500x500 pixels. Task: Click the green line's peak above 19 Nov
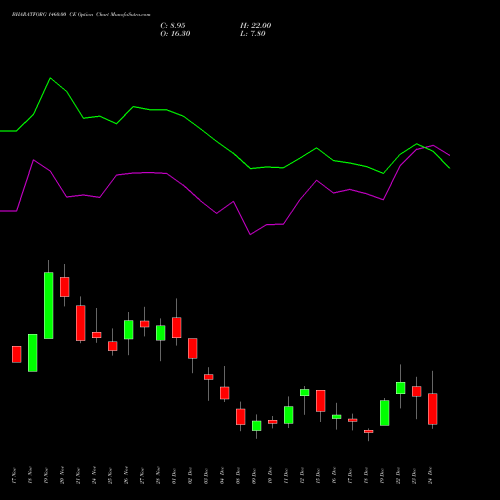pos(50,78)
